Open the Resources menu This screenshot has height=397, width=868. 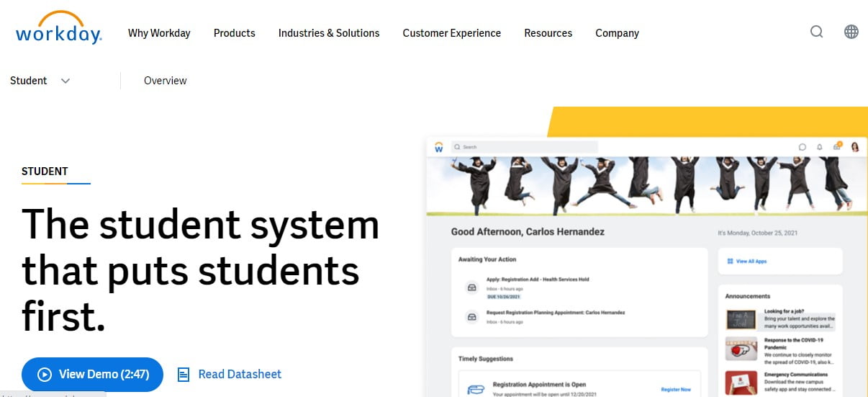click(x=548, y=33)
